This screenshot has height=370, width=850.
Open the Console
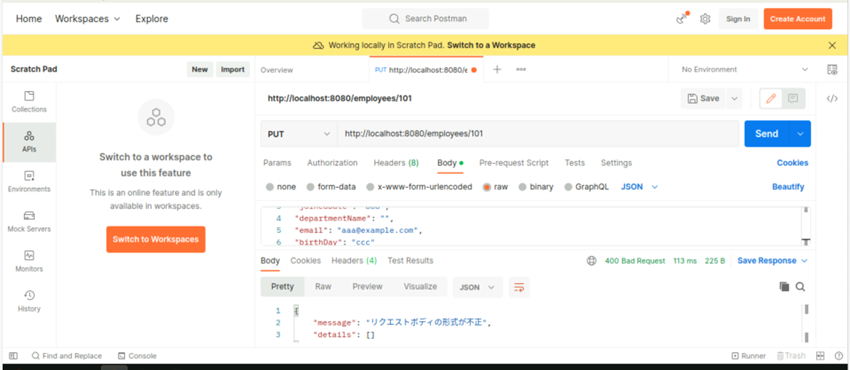pyautogui.click(x=137, y=356)
